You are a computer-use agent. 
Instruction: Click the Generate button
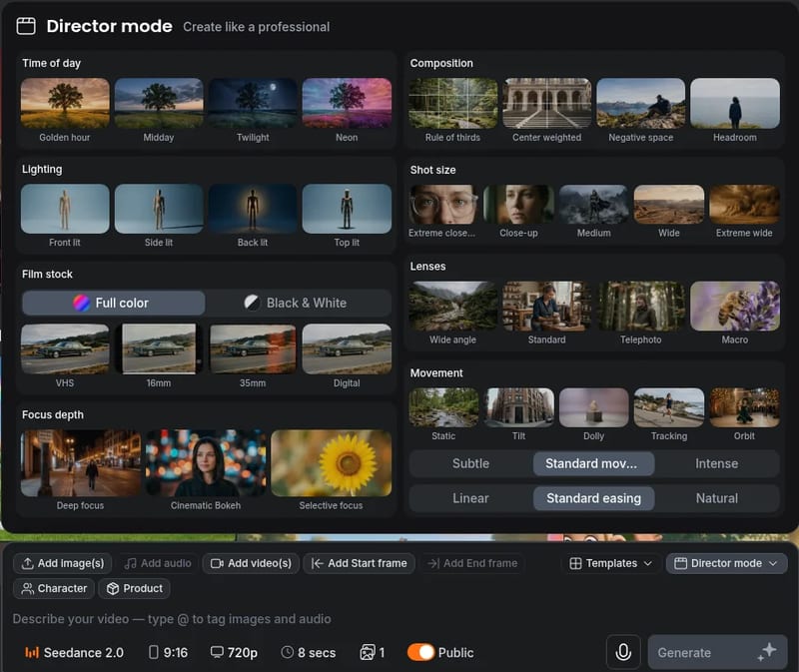[717, 652]
